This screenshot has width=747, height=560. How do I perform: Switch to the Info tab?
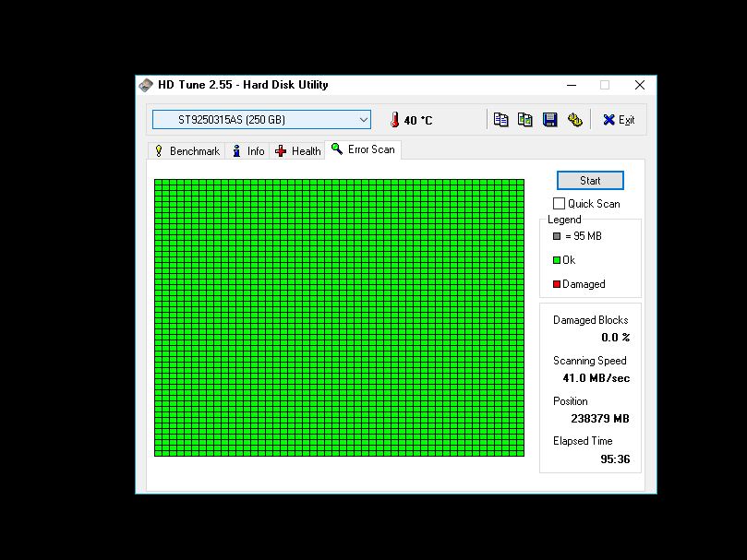pyautogui.click(x=247, y=151)
